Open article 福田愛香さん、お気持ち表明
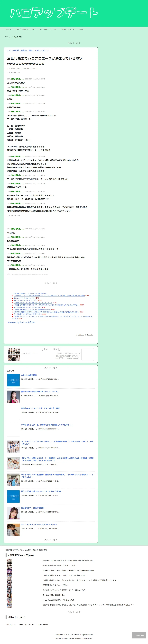 [x=32, y=508]
